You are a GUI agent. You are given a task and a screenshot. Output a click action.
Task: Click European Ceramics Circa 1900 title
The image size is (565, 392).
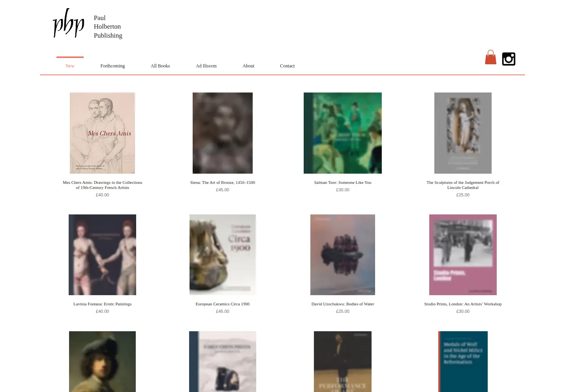(222, 304)
